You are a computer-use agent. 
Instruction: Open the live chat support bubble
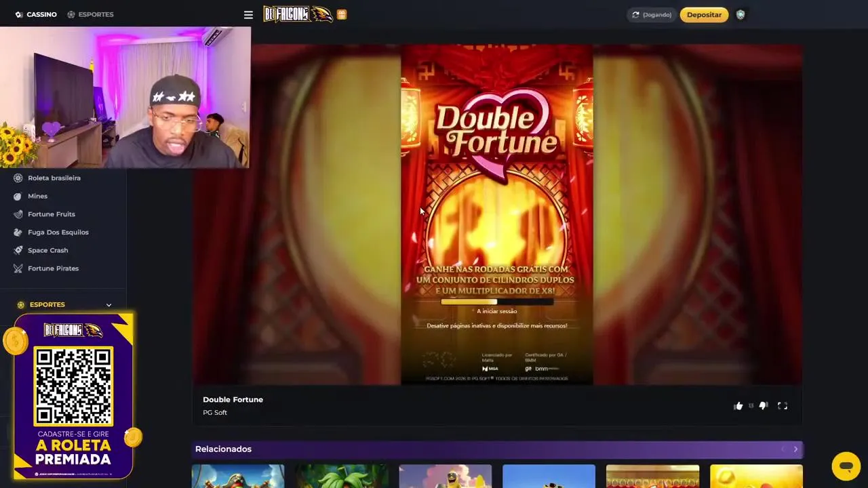tap(846, 466)
